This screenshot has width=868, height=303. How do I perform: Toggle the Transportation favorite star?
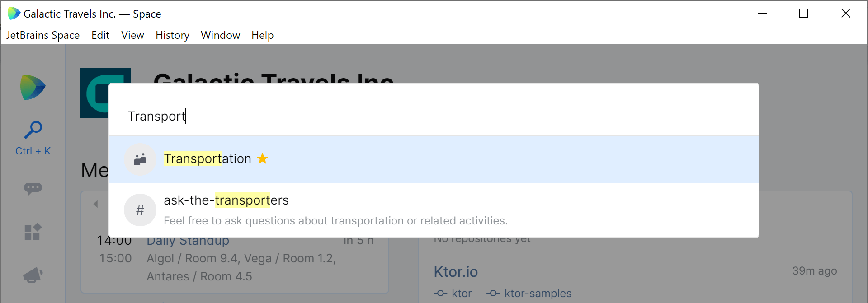click(263, 158)
